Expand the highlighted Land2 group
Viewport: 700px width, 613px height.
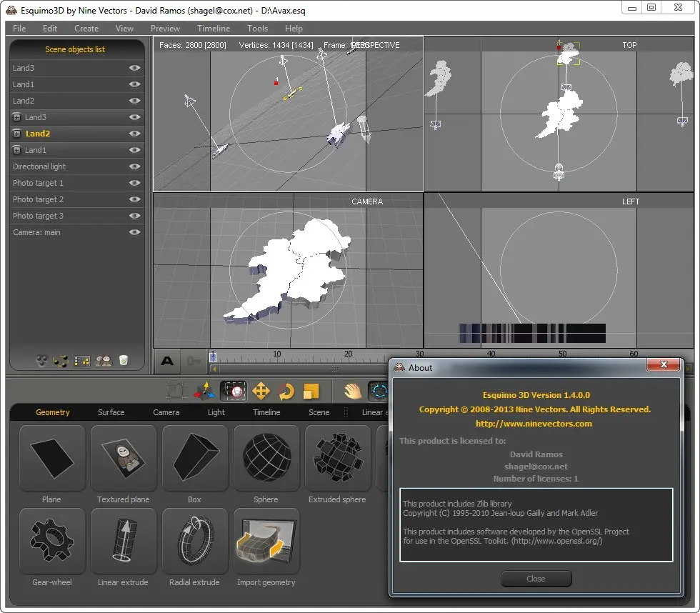(x=16, y=134)
